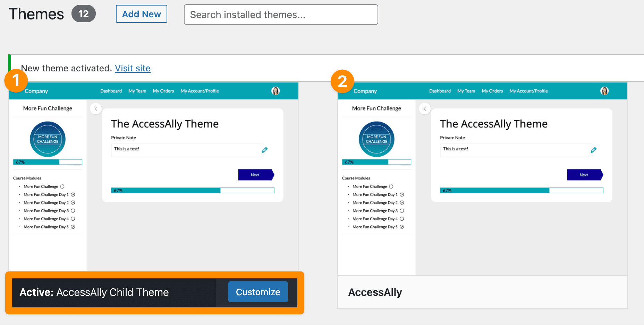Select the Dashboard menu item
This screenshot has width=644, height=325.
click(x=111, y=91)
